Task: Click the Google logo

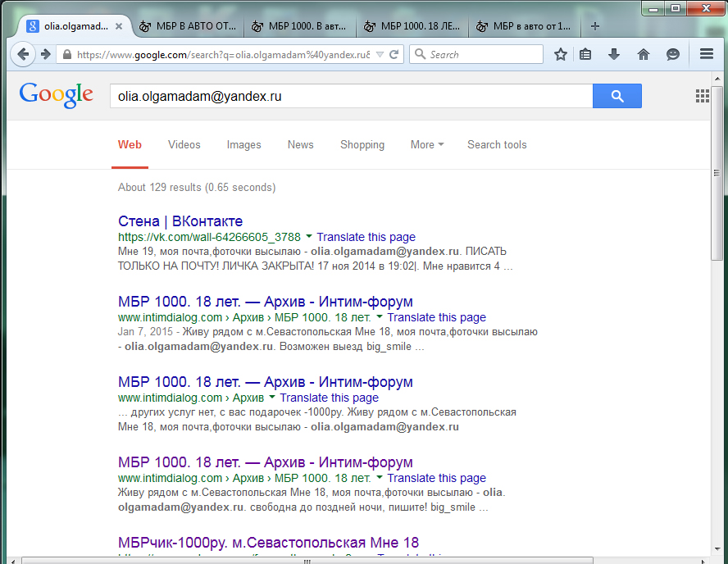Action: tap(57, 95)
